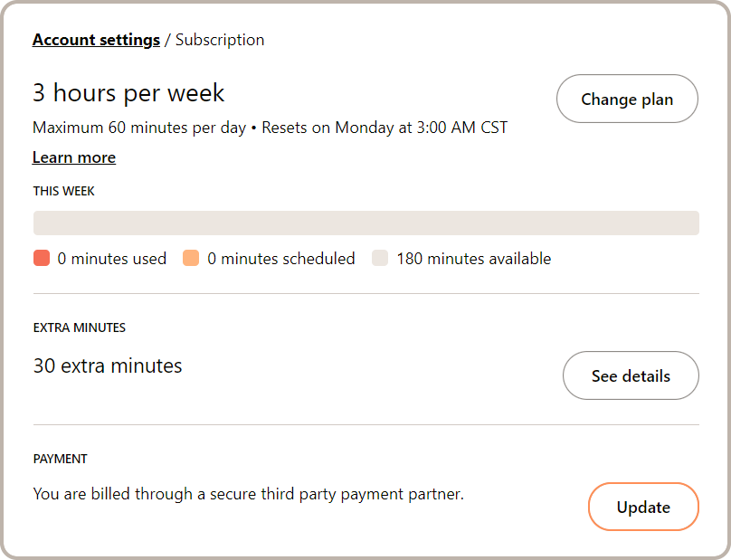This screenshot has width=731, height=560.
Task: Click the 0 minutes used label
Action: coord(112,259)
